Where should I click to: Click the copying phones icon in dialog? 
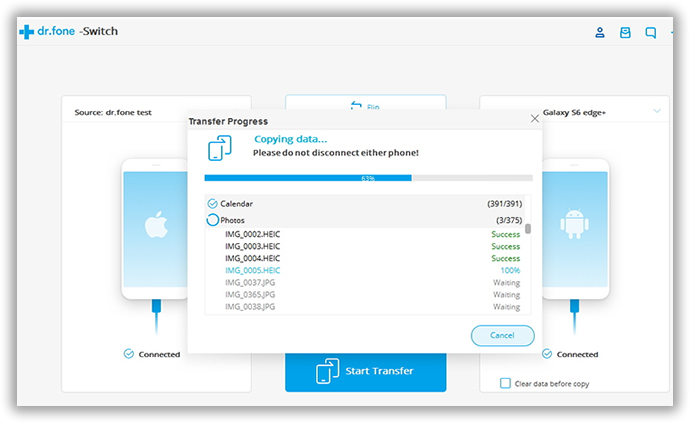220,148
